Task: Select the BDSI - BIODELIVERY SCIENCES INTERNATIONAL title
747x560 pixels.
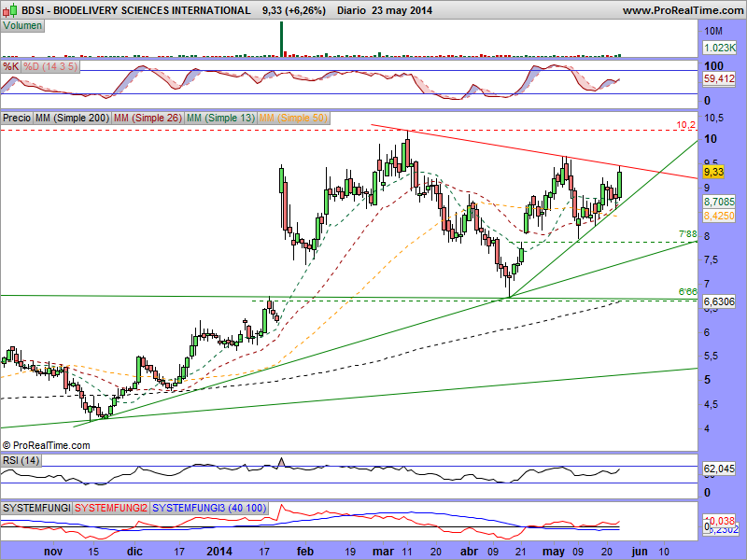Action: coord(135,10)
